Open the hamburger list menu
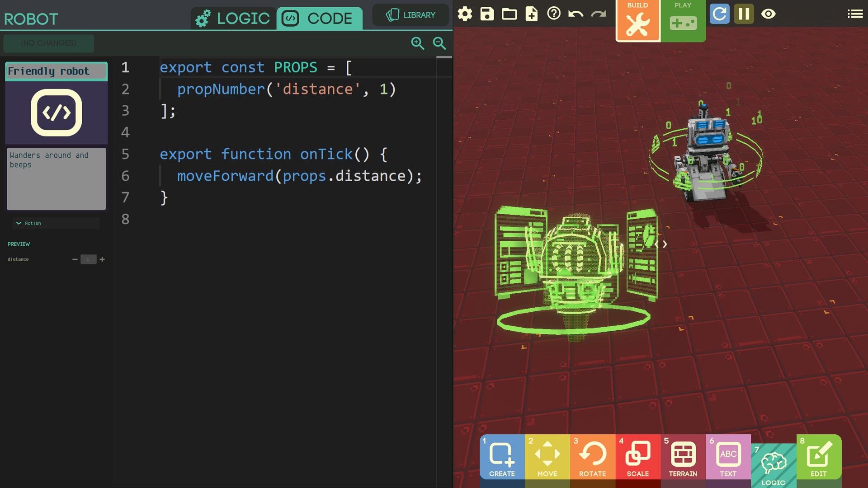The height and width of the screenshot is (488, 868). (x=855, y=14)
